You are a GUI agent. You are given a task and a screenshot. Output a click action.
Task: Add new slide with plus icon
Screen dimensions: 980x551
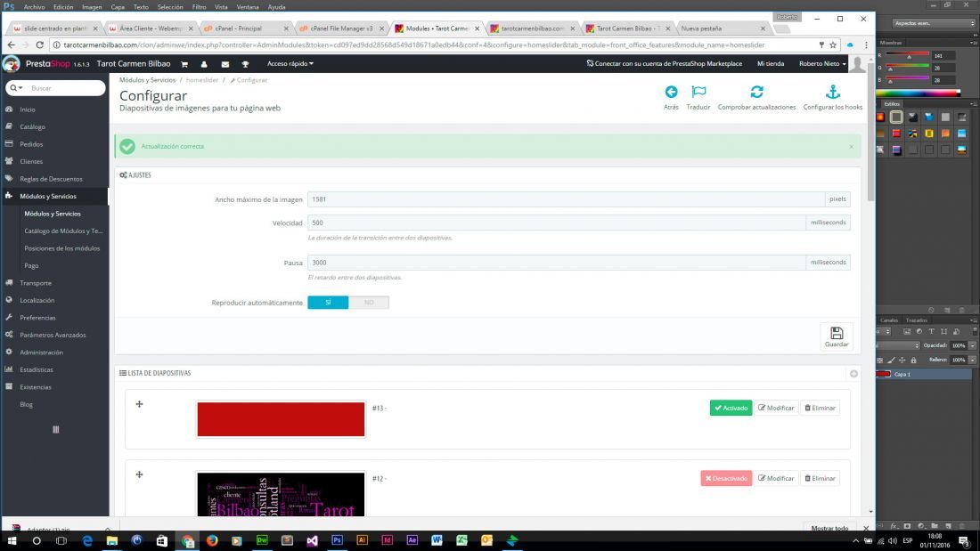coord(853,374)
